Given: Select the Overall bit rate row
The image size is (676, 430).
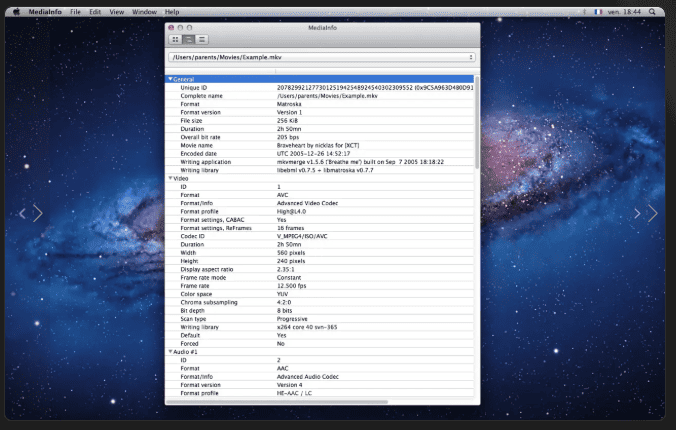Looking at the screenshot, I should [319, 137].
